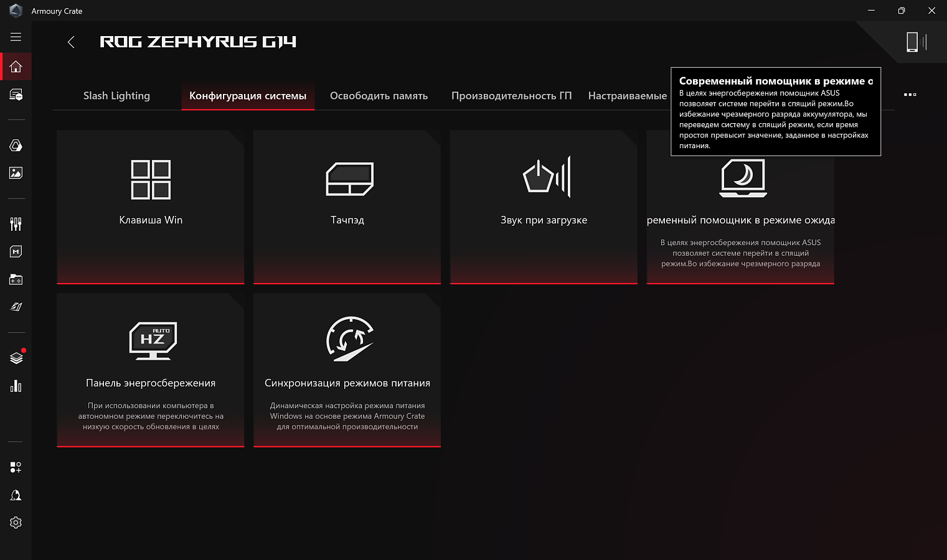Open the Slash speed sidebar icon
The image size is (947, 560).
(16, 307)
